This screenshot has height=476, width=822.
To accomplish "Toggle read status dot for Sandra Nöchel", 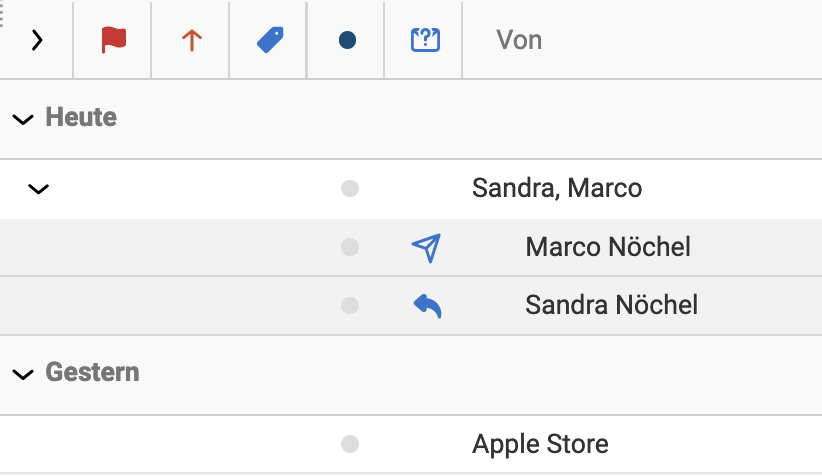I will pyautogui.click(x=350, y=305).
